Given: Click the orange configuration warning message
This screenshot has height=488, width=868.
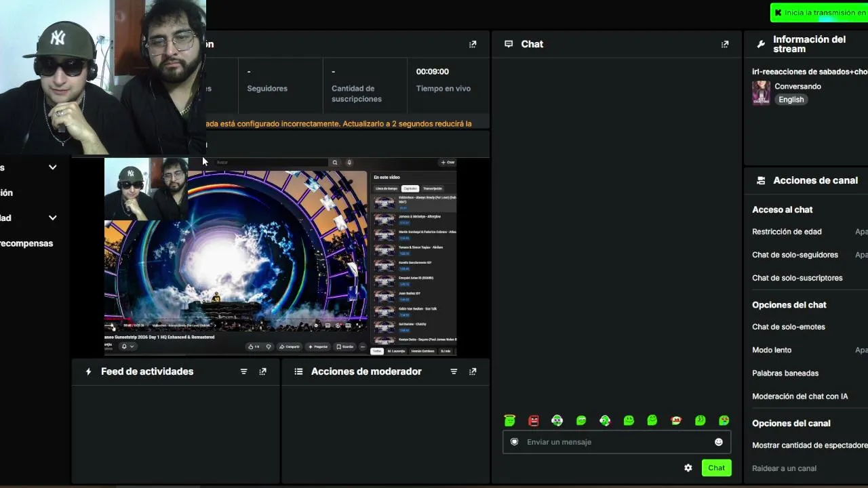Looking at the screenshot, I should tap(339, 123).
